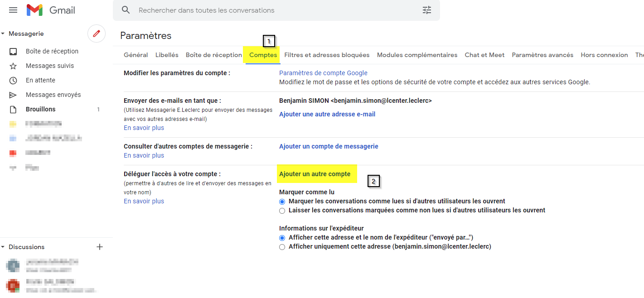644x298 pixels.
Task: Open advanced search options icon
Action: [x=426, y=10]
